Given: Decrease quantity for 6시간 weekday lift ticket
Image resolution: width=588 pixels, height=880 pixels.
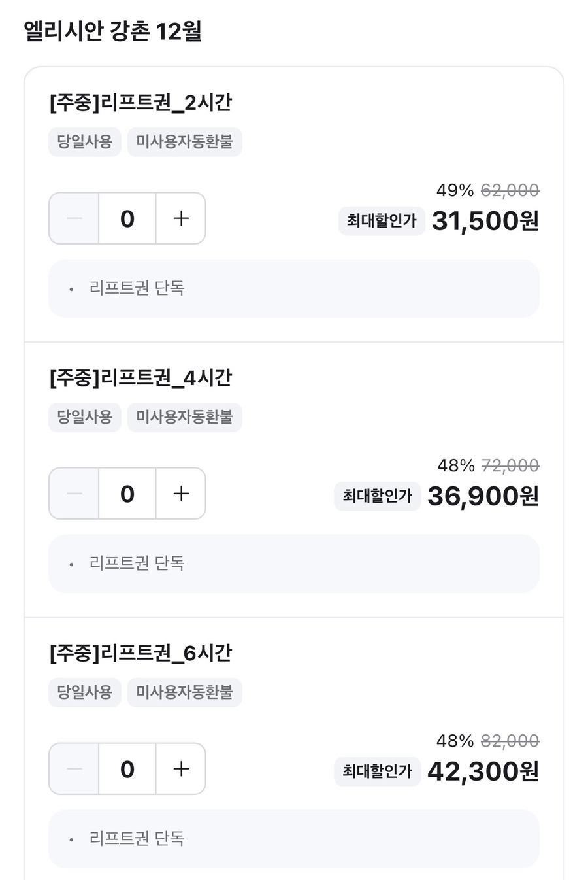Looking at the screenshot, I should click(x=74, y=769).
